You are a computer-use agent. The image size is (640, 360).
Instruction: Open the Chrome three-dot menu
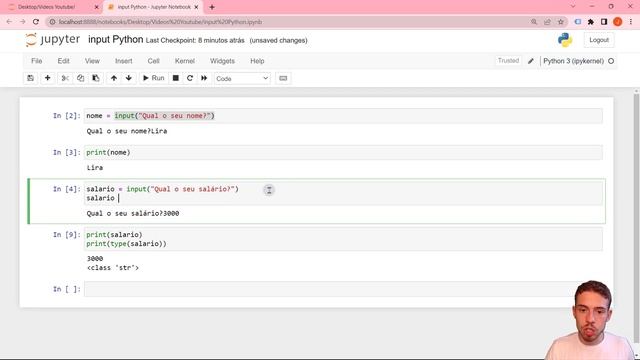[631, 22]
